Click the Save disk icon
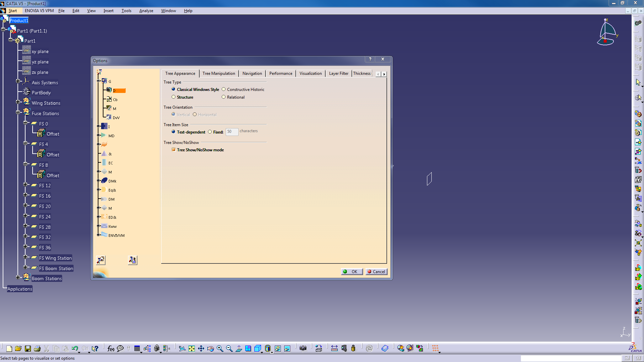 [28, 349]
